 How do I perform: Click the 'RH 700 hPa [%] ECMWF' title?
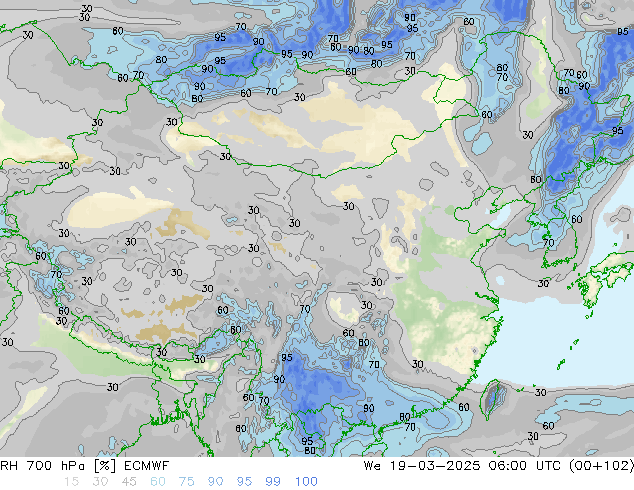click(x=85, y=466)
